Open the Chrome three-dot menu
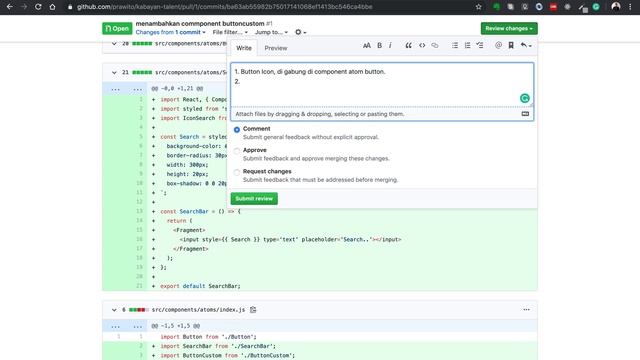This screenshot has height=360, width=640. (630, 7)
